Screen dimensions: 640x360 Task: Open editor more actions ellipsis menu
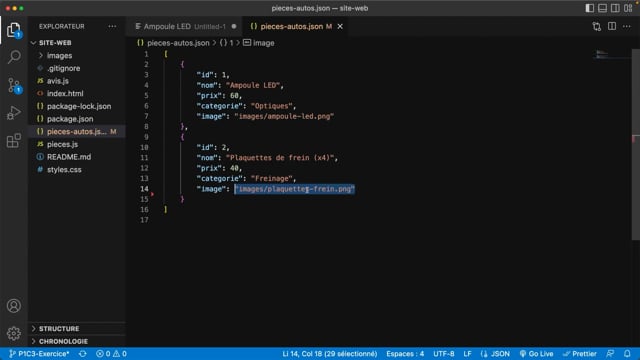[x=627, y=27]
